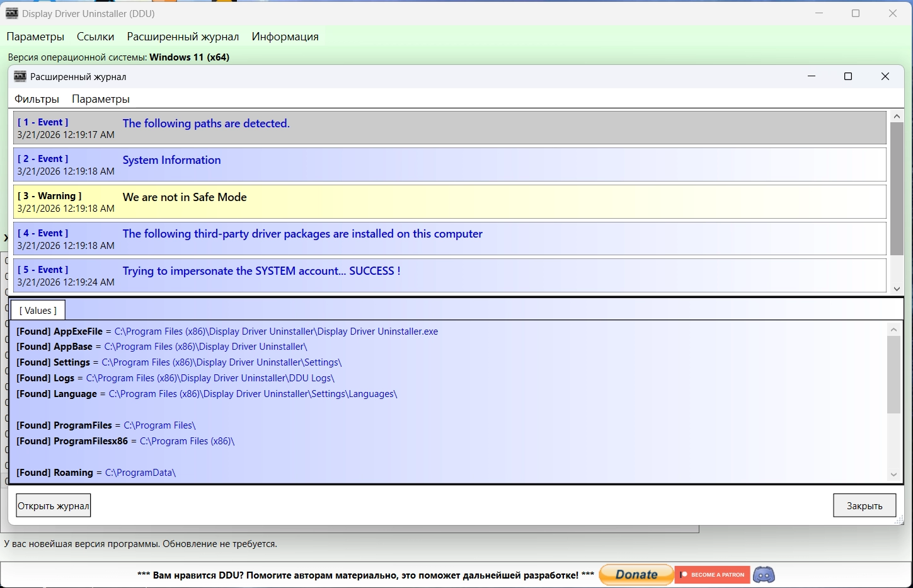Image resolution: width=913 pixels, height=588 pixels.
Task: Minimize the main Display Driver Uninstaller window
Action: pyautogui.click(x=819, y=13)
